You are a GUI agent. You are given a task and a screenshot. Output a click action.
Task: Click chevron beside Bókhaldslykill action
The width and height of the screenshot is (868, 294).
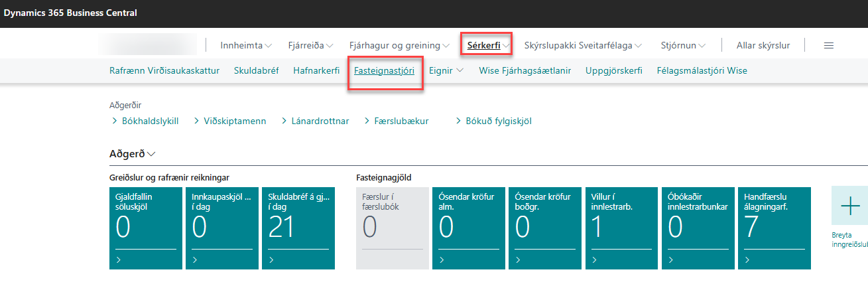114,121
